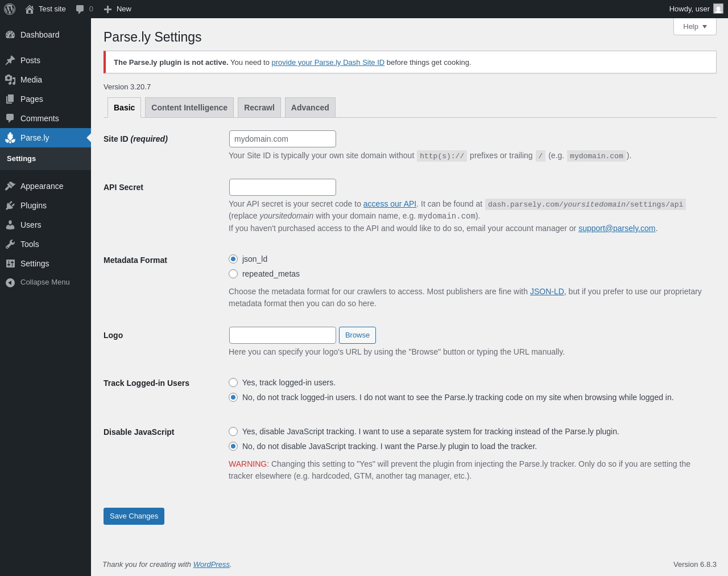Focus the Site ID text field

[283, 139]
